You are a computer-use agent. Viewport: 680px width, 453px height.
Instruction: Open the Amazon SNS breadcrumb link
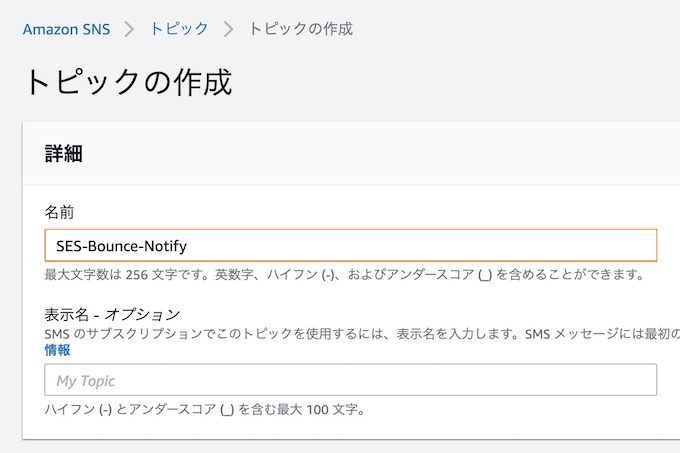[x=66, y=29]
